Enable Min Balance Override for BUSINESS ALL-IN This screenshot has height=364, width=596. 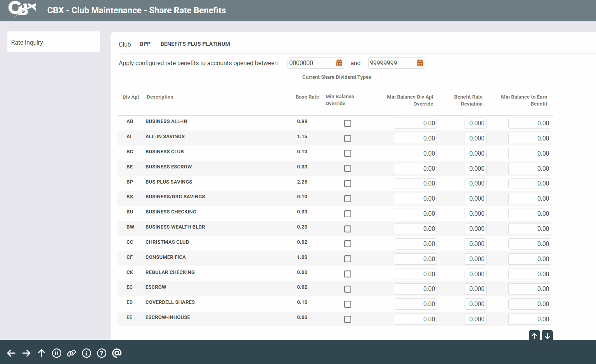pyautogui.click(x=348, y=123)
